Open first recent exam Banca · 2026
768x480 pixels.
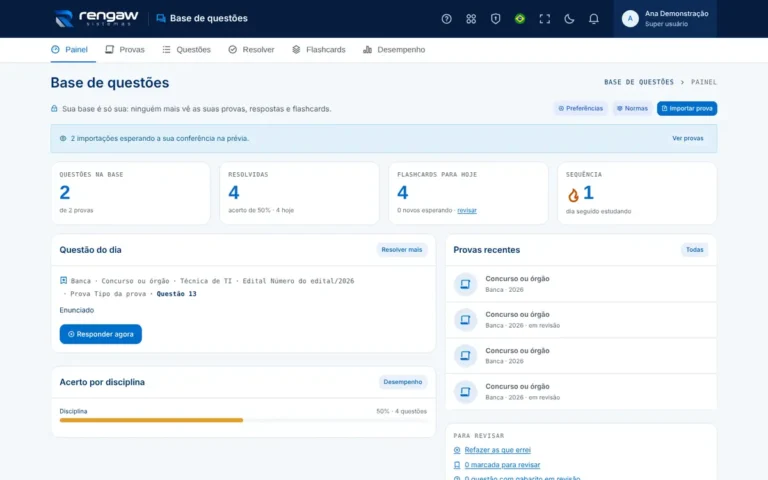coord(580,284)
